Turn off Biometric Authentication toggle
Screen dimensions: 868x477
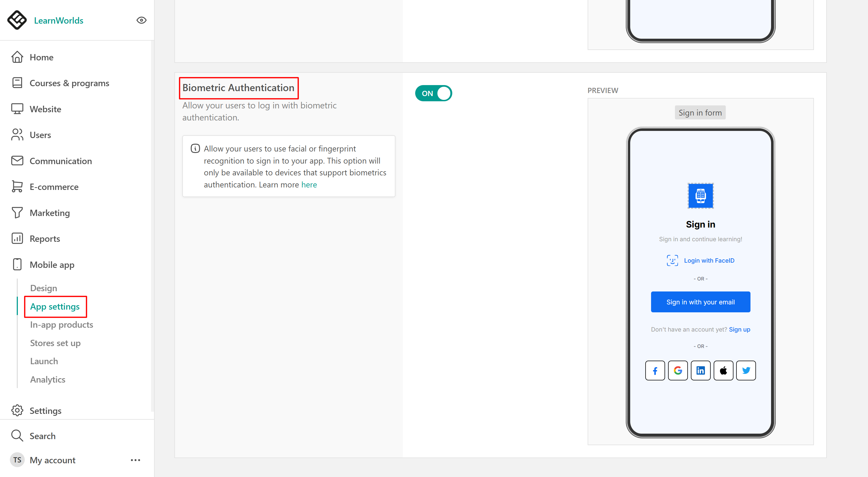pos(433,93)
